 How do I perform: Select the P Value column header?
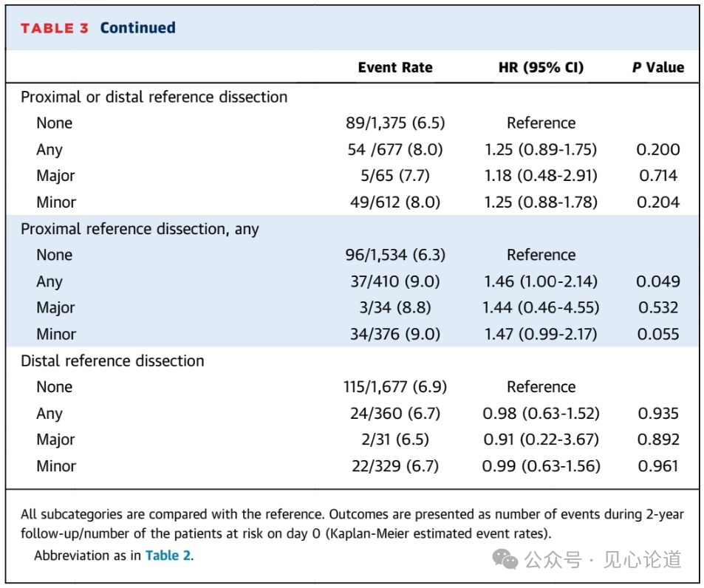click(657, 67)
